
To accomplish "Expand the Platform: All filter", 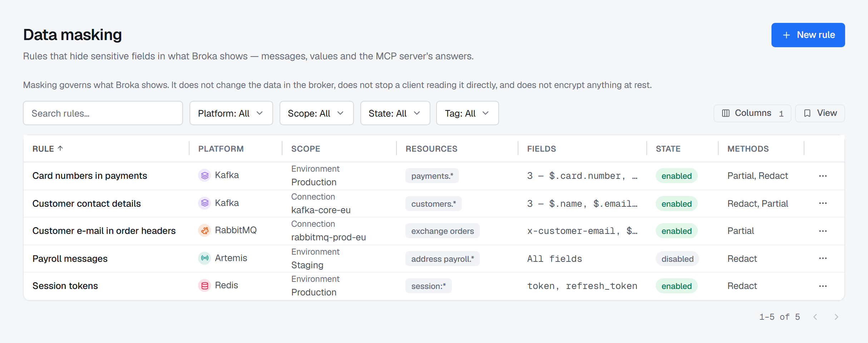I will 231,113.
